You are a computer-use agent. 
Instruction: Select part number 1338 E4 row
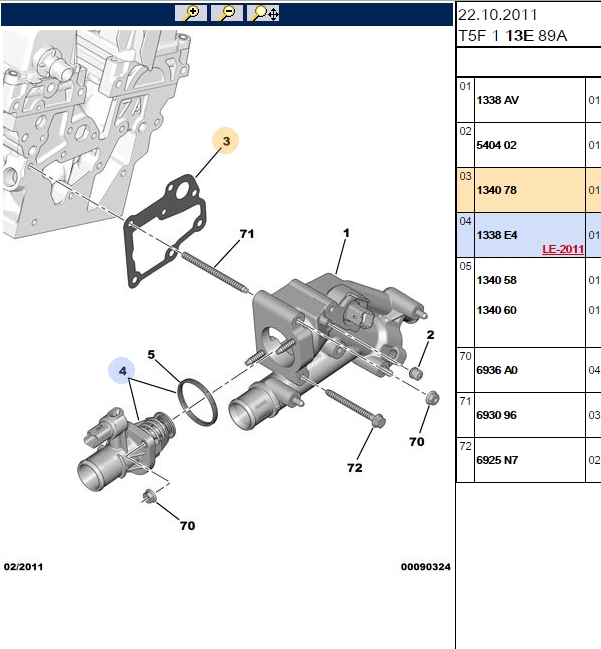click(x=529, y=235)
